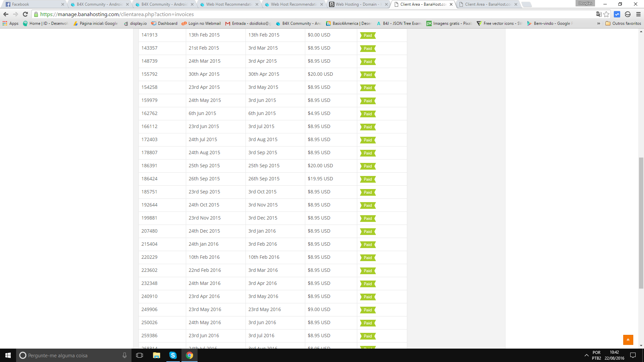Screen dimensions: 644x362
Task: Show hidden system tray icons
Action: coord(586,355)
